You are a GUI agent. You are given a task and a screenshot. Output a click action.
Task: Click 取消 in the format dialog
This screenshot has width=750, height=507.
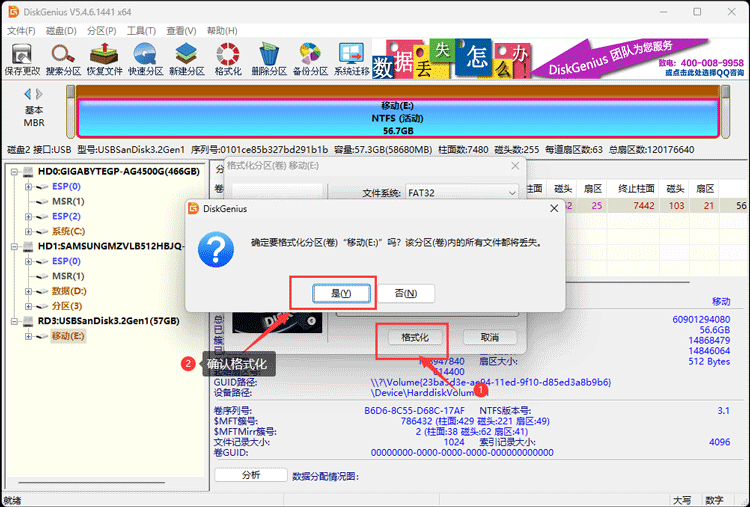490,338
